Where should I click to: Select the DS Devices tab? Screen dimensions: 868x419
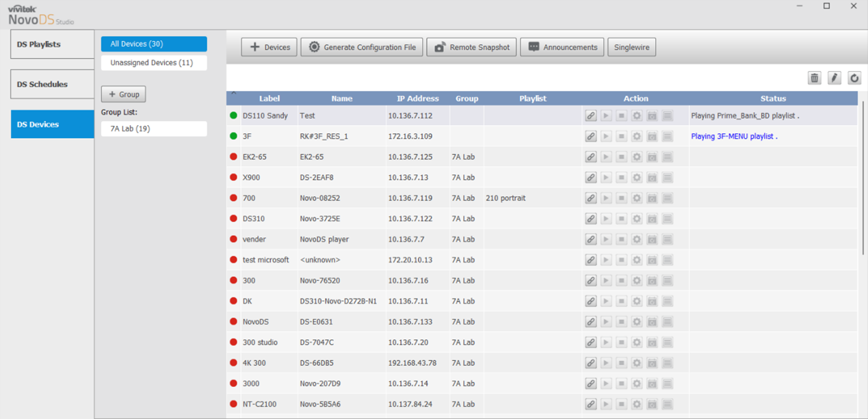tap(52, 124)
